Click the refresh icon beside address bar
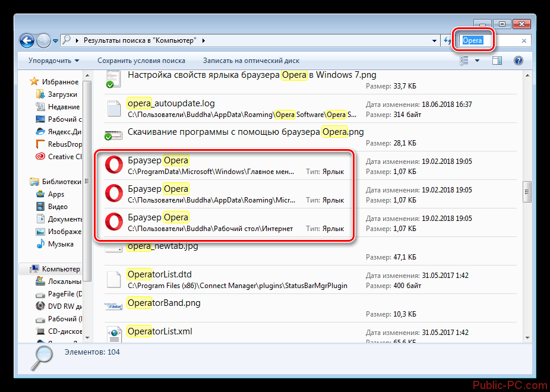Screen dimensions: 550x392 pyautogui.click(x=447, y=41)
